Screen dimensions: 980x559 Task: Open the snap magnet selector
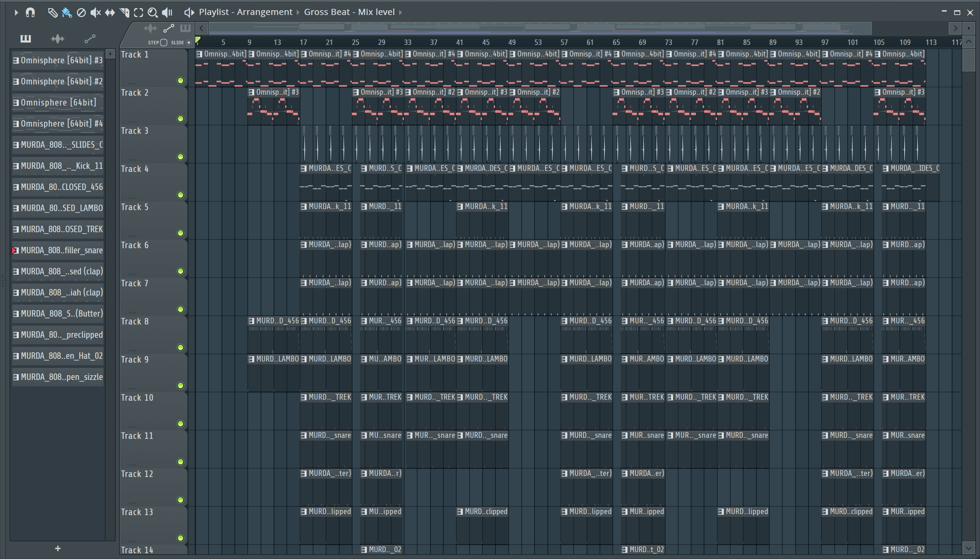(x=30, y=12)
